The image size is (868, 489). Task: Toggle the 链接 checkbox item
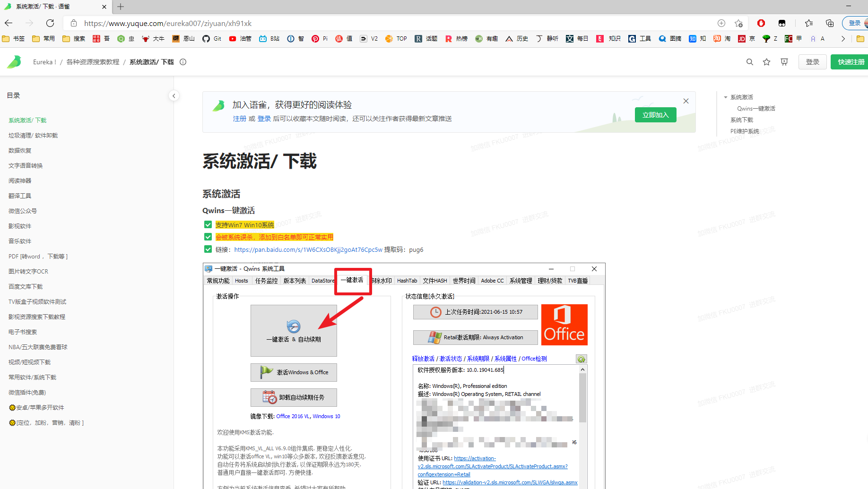tap(208, 249)
